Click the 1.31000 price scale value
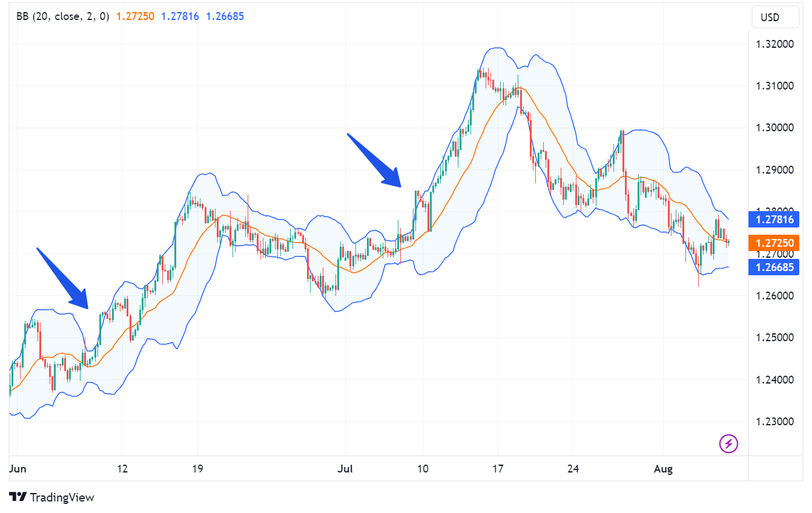The width and height of the screenshot is (812, 513). point(774,86)
